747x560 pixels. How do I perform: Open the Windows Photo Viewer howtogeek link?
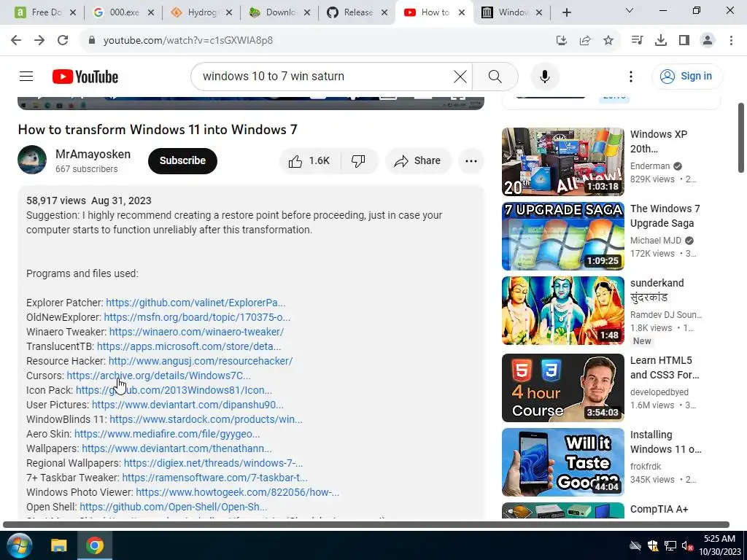click(237, 492)
